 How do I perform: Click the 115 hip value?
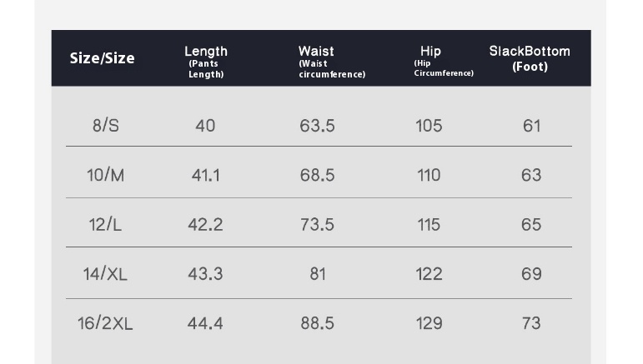tap(429, 225)
